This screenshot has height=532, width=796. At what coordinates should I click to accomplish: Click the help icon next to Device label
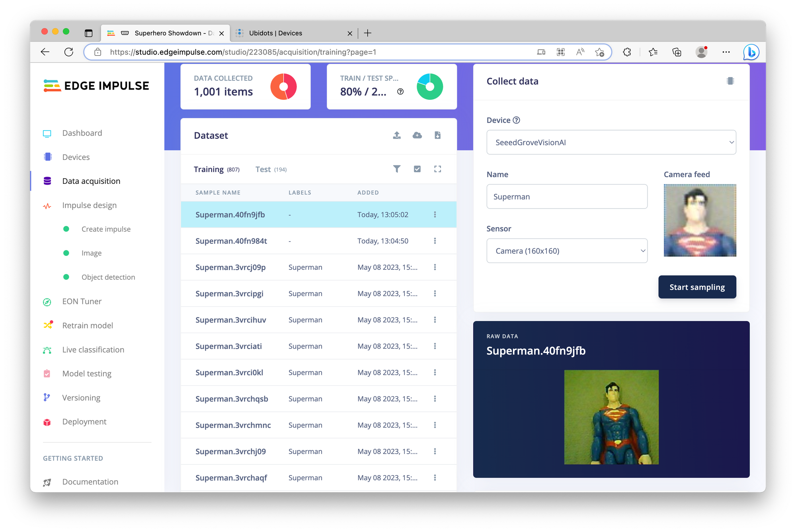tap(516, 120)
